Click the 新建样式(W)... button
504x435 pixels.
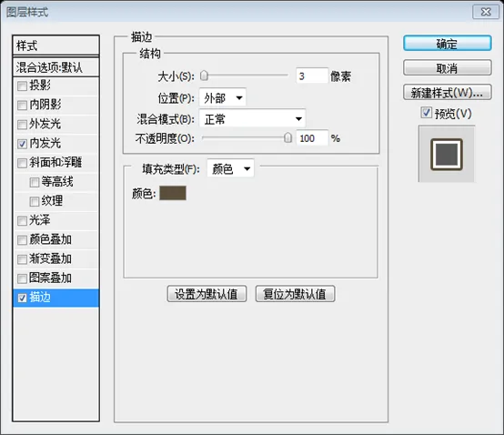pyautogui.click(x=447, y=93)
